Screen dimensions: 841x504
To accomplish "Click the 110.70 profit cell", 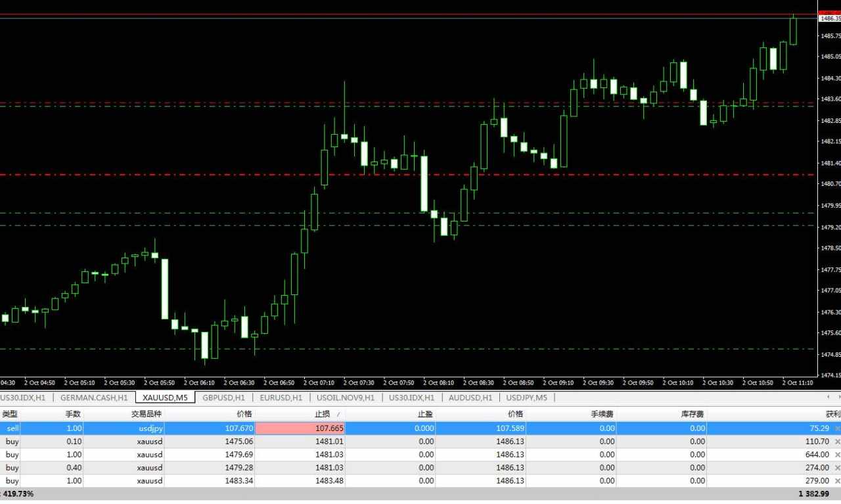I will tap(817, 442).
